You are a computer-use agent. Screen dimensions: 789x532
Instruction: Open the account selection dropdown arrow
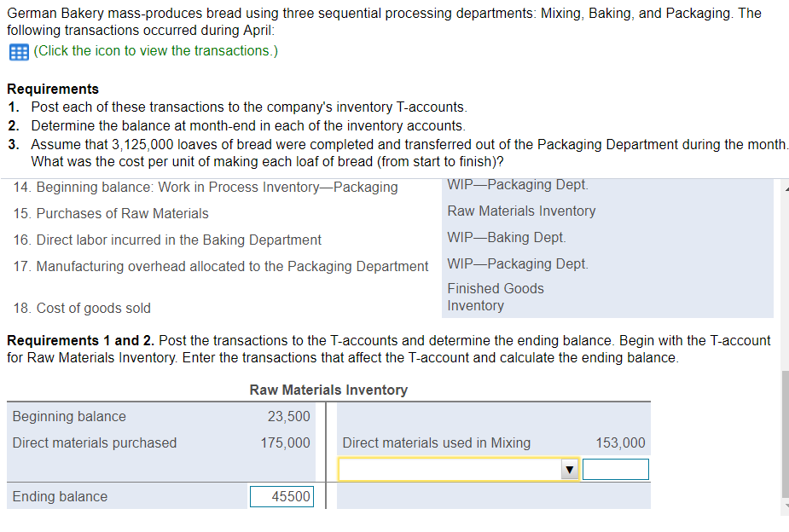tap(568, 469)
